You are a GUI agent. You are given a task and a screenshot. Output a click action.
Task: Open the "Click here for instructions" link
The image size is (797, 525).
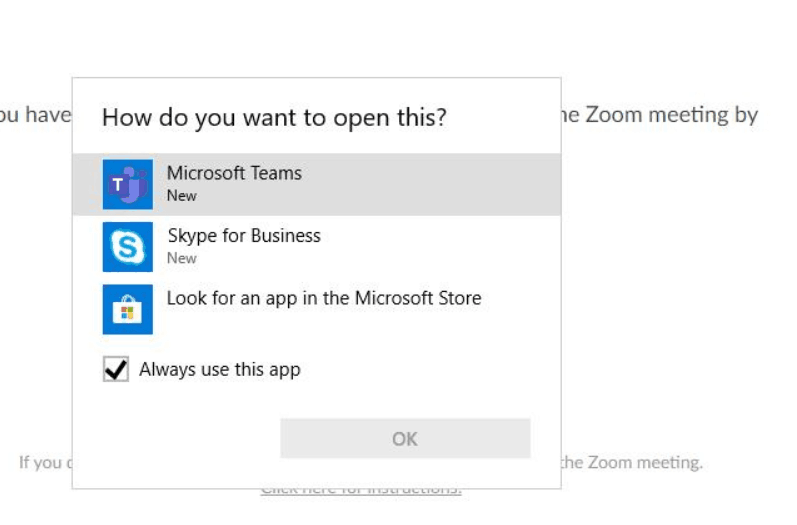click(361, 489)
